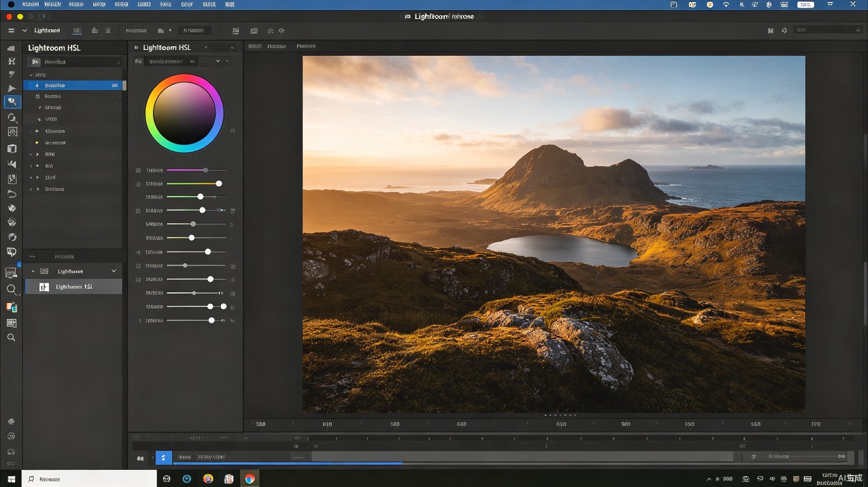Select the paint bucket icon in left toolbar
The image size is (868, 487).
[x=11, y=208]
